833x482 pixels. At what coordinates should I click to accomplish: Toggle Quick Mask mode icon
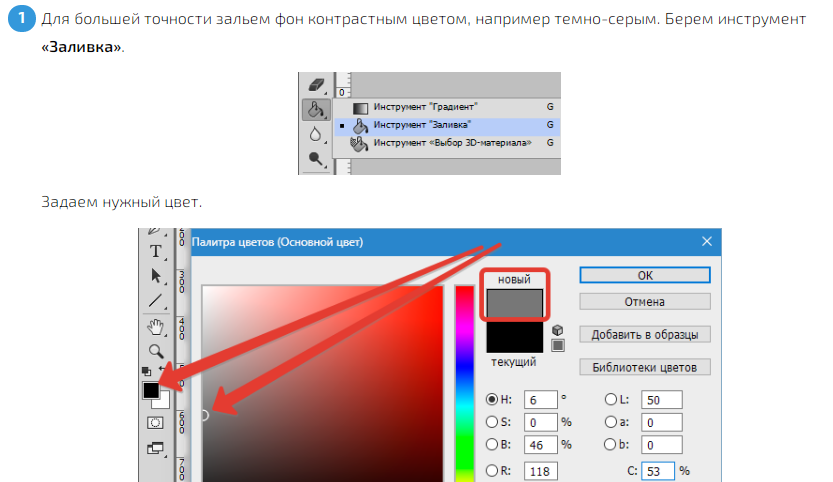pos(156,423)
